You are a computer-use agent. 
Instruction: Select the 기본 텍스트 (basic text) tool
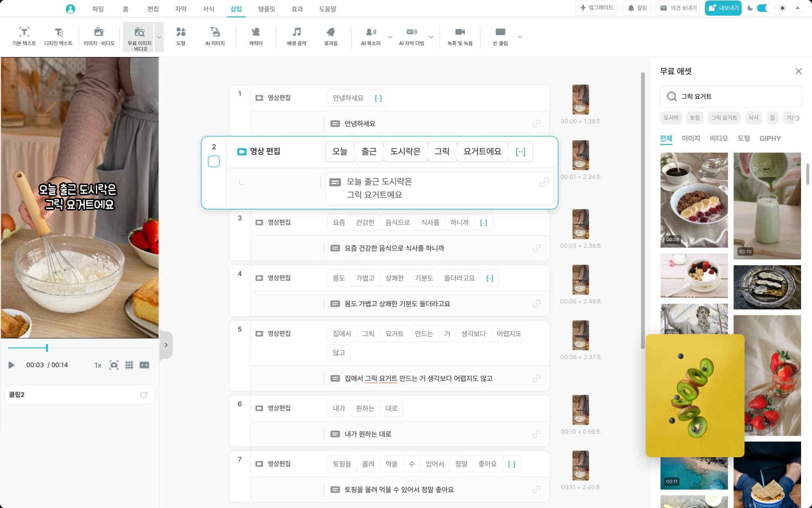pyautogui.click(x=24, y=36)
